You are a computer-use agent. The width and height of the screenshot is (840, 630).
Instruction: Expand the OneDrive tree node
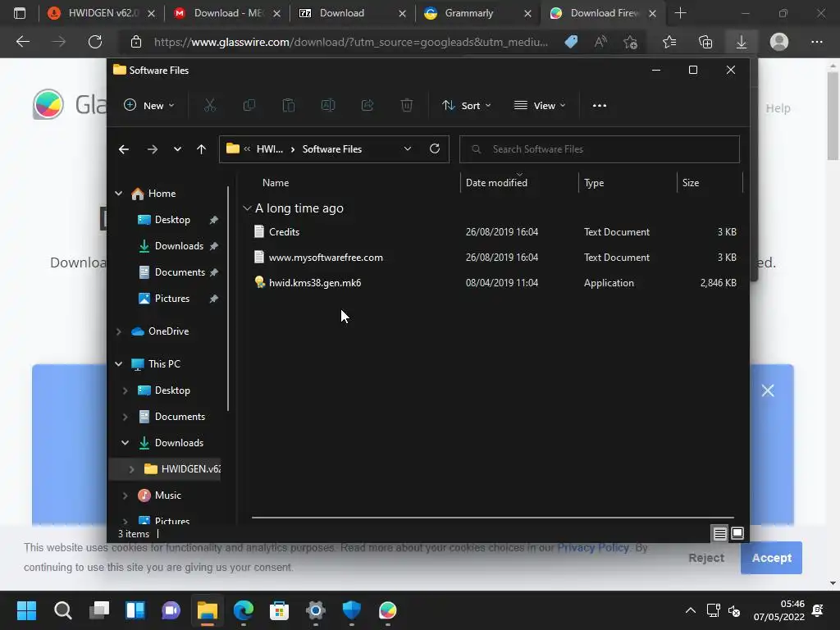(x=118, y=331)
